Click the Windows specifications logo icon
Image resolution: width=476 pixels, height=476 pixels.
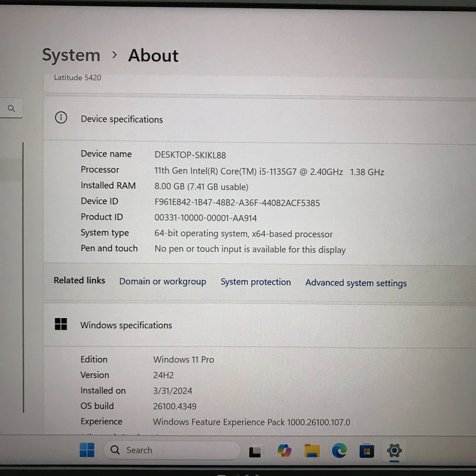[x=61, y=324]
